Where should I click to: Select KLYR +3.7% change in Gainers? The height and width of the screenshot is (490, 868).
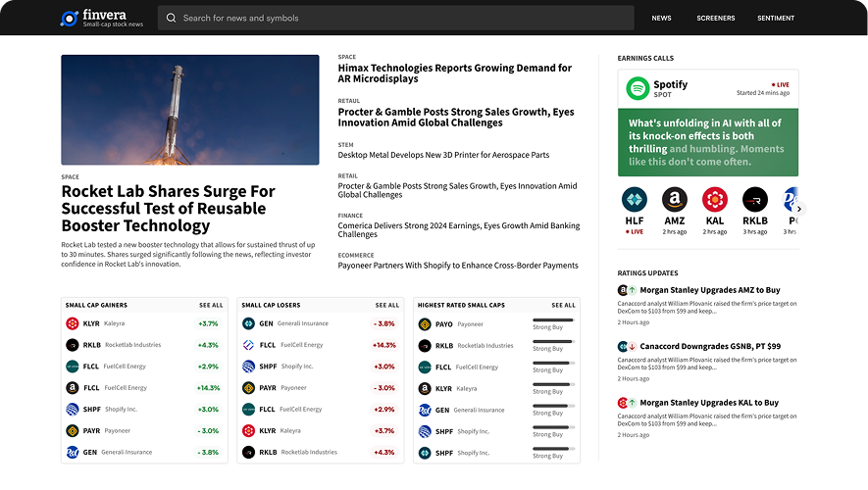click(208, 323)
